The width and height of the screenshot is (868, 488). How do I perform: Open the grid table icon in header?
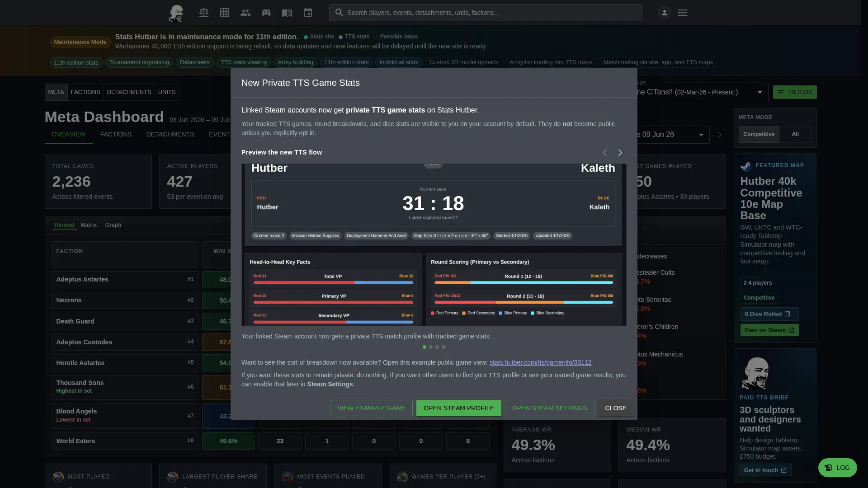(225, 13)
